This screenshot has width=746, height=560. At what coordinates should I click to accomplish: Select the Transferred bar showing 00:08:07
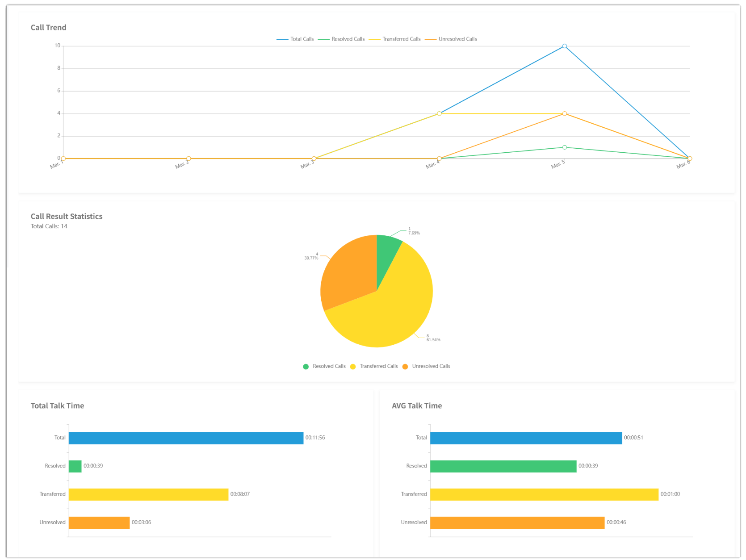click(148, 494)
